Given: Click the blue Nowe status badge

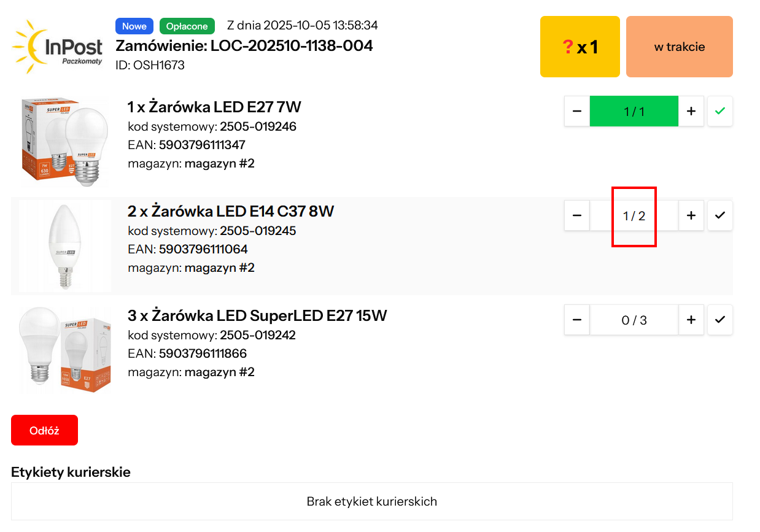Looking at the screenshot, I should [134, 26].
